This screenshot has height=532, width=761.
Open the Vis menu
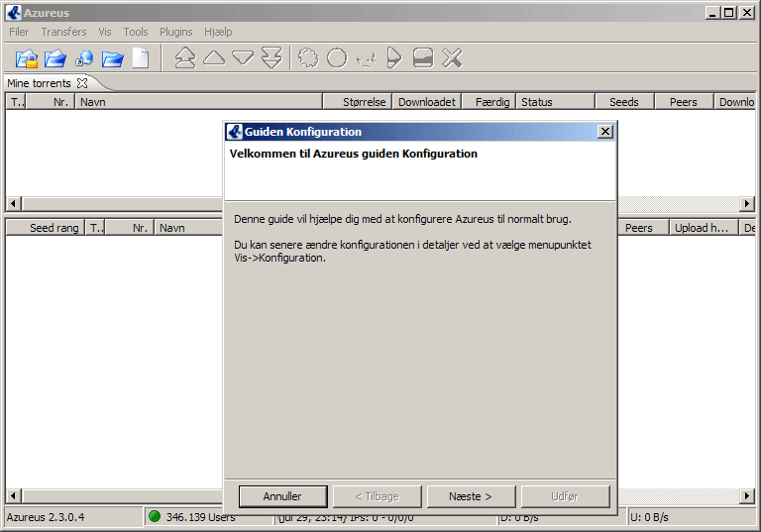coord(105,32)
